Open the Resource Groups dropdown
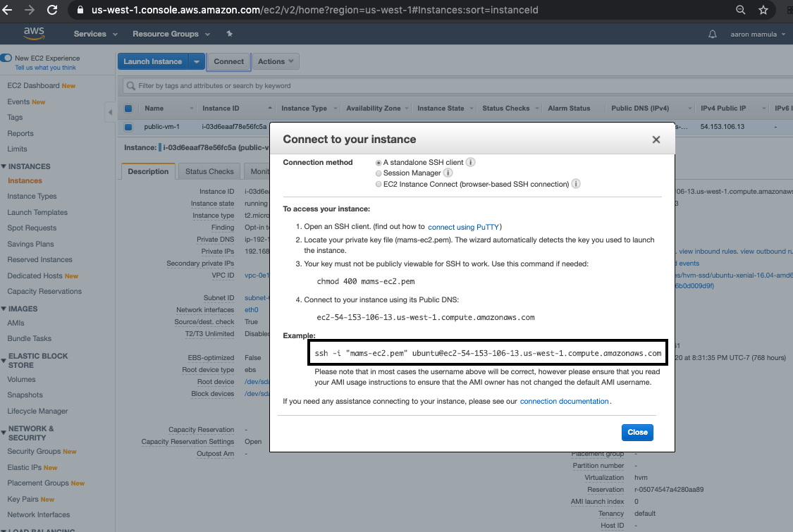 point(171,34)
